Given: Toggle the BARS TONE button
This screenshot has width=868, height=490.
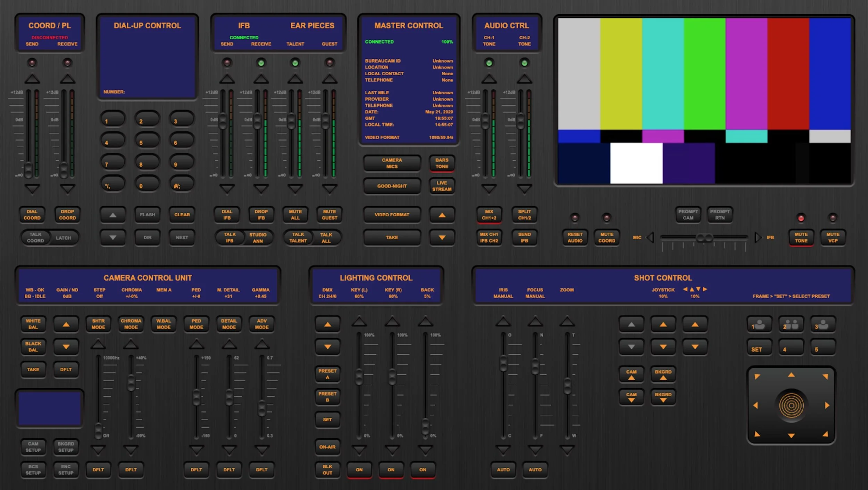Looking at the screenshot, I should click(x=441, y=163).
